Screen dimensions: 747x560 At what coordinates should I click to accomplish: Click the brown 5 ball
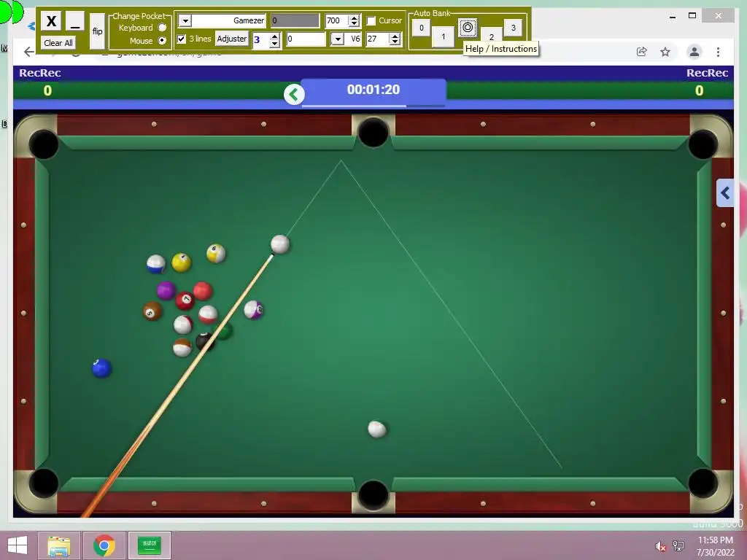pyautogui.click(x=152, y=311)
